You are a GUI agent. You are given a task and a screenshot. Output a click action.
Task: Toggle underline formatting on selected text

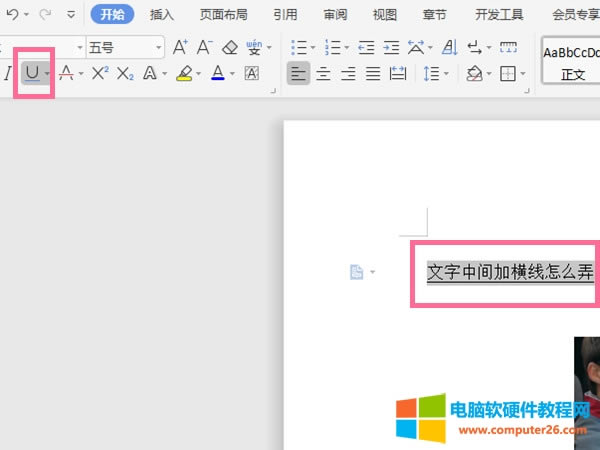pos(32,73)
